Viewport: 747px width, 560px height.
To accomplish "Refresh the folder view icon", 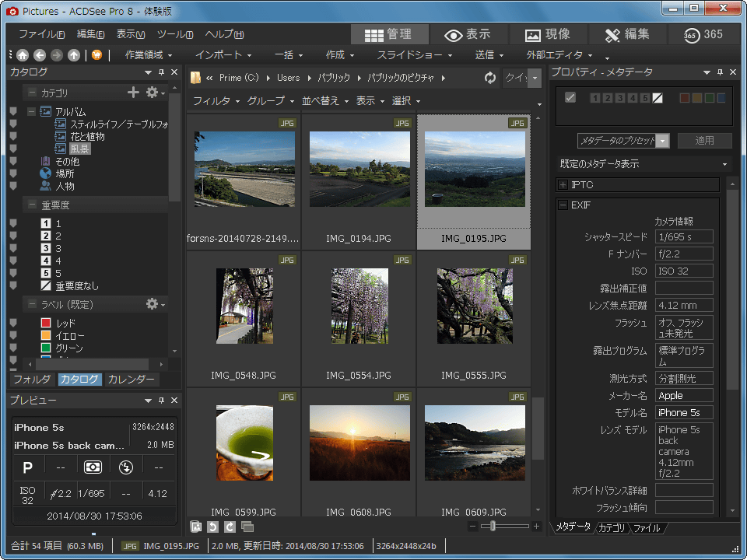I will [x=489, y=78].
